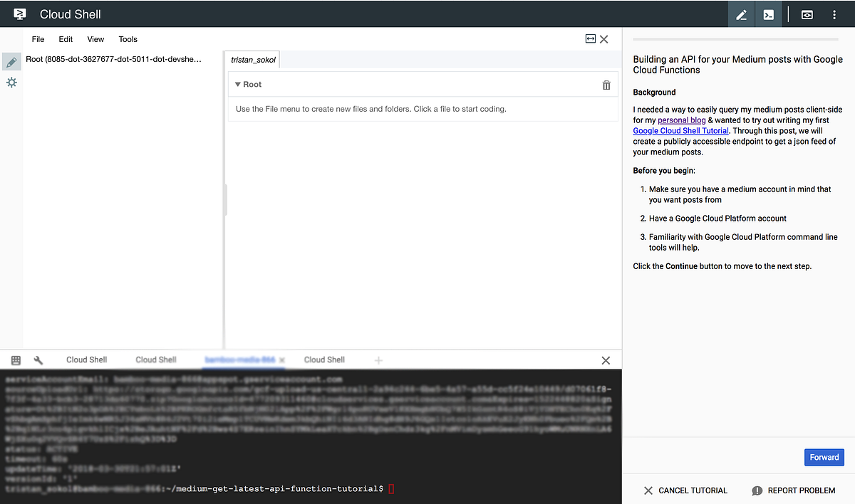Click Report Problem

(794, 490)
